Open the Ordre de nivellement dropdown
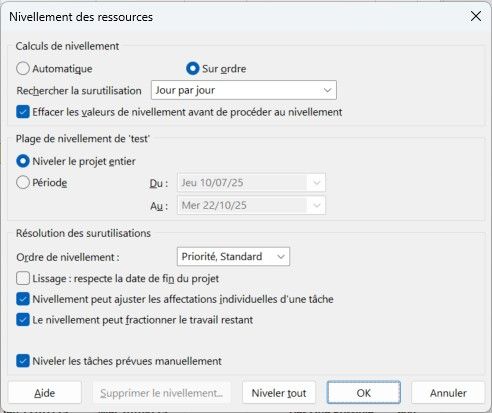This screenshot has height=413, width=492. (x=233, y=256)
